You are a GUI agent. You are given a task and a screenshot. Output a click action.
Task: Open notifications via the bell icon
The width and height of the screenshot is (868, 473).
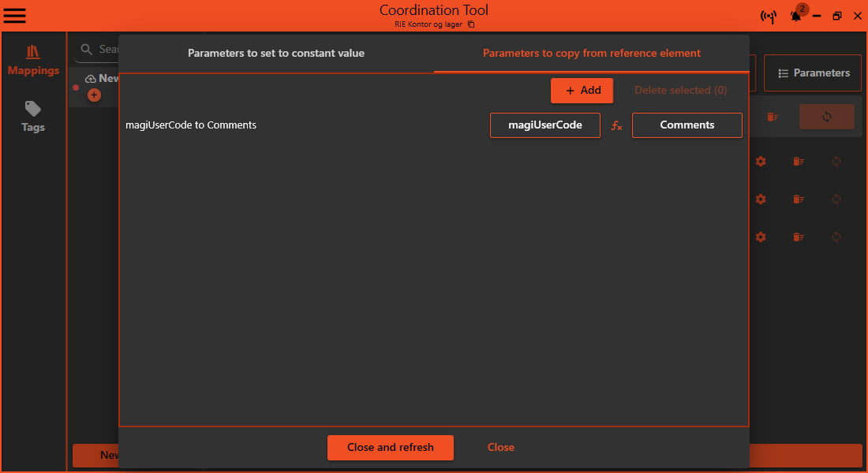click(796, 17)
